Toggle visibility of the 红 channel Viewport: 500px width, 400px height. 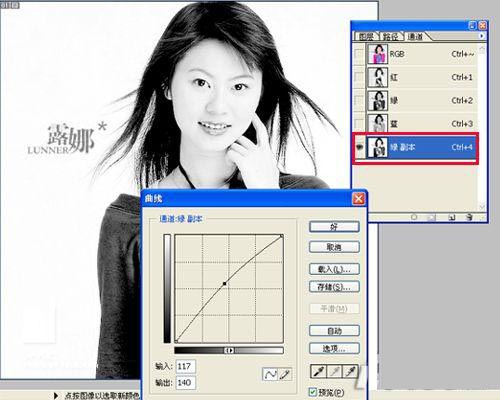click(x=360, y=77)
